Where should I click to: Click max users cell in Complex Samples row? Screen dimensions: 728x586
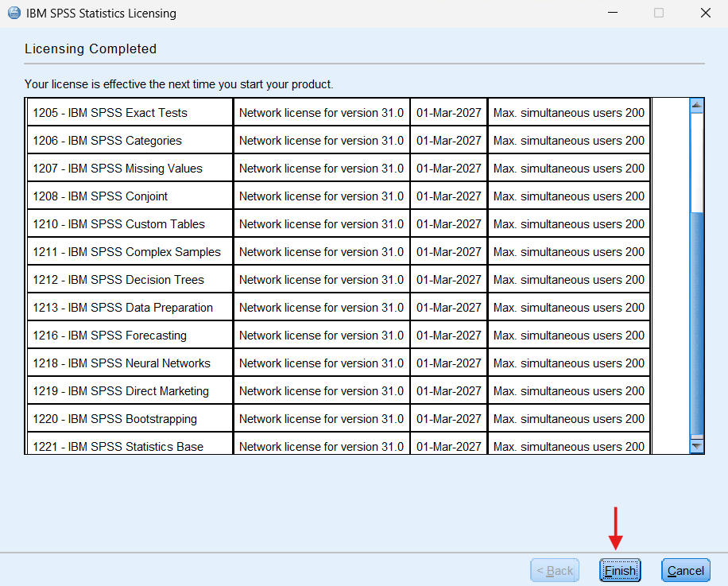tap(569, 252)
